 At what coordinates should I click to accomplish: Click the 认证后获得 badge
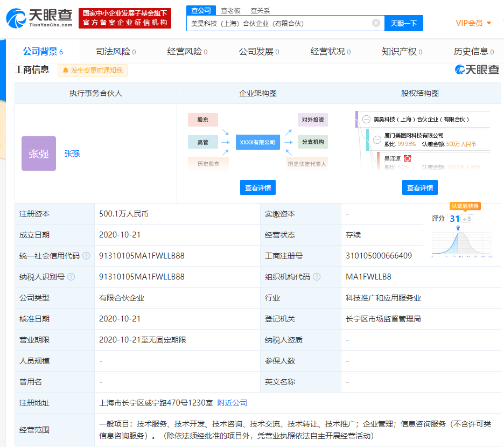pos(465,206)
